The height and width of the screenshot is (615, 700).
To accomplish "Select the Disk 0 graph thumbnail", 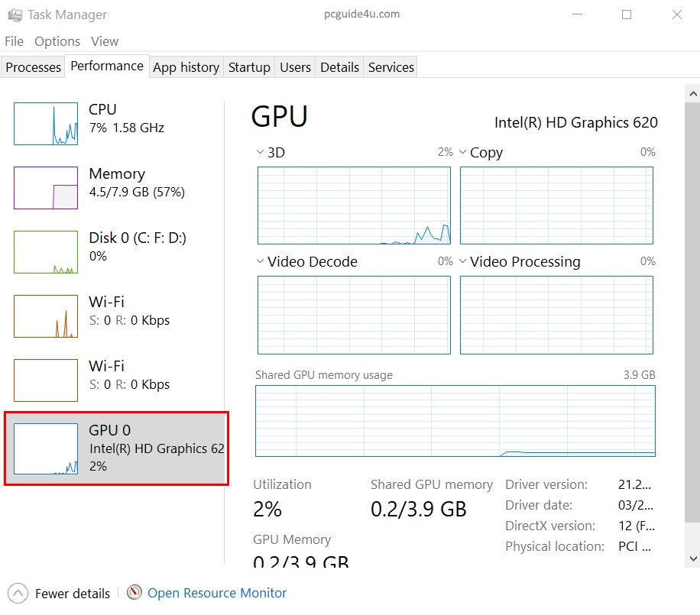I will click(46, 252).
